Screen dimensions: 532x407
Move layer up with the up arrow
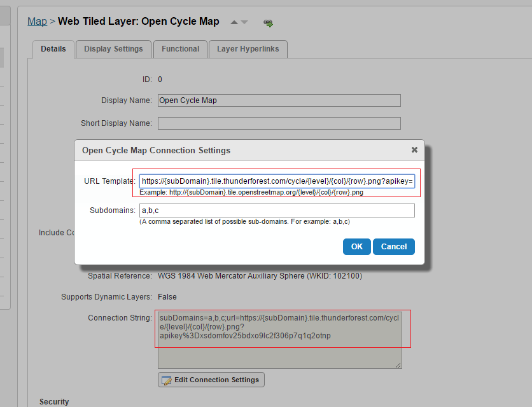234,22
